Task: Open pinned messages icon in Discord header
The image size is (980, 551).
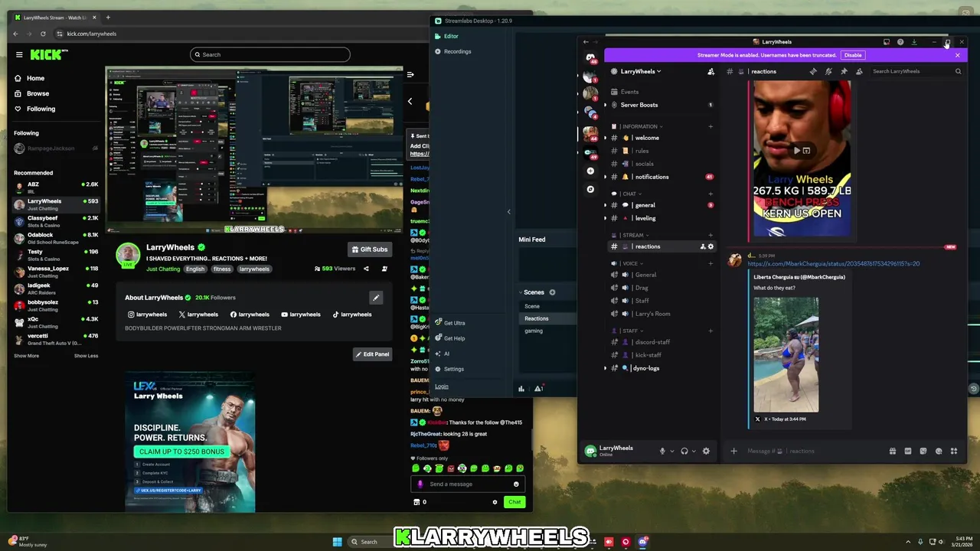Action: pos(844,71)
